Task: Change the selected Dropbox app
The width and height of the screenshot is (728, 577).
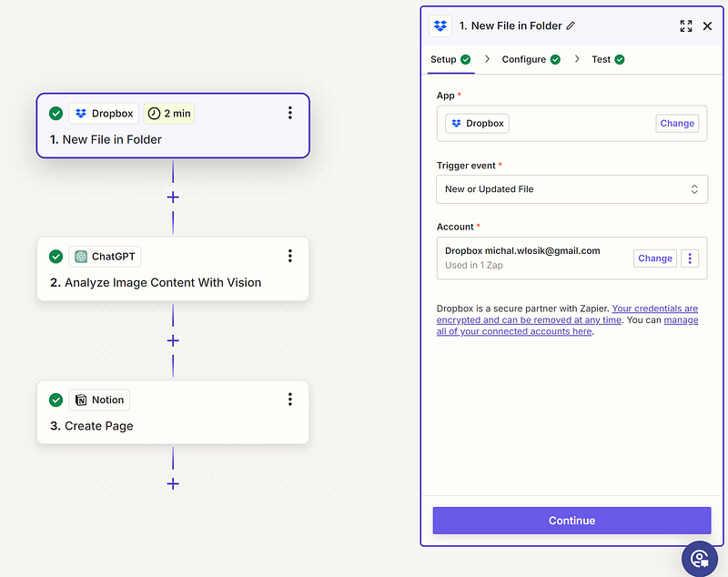Action: tap(676, 124)
